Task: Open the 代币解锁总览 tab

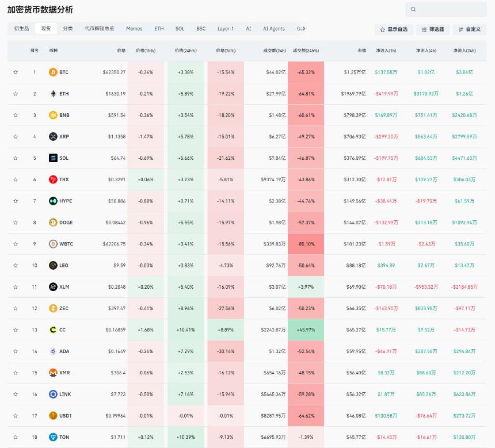Action: click(100, 28)
